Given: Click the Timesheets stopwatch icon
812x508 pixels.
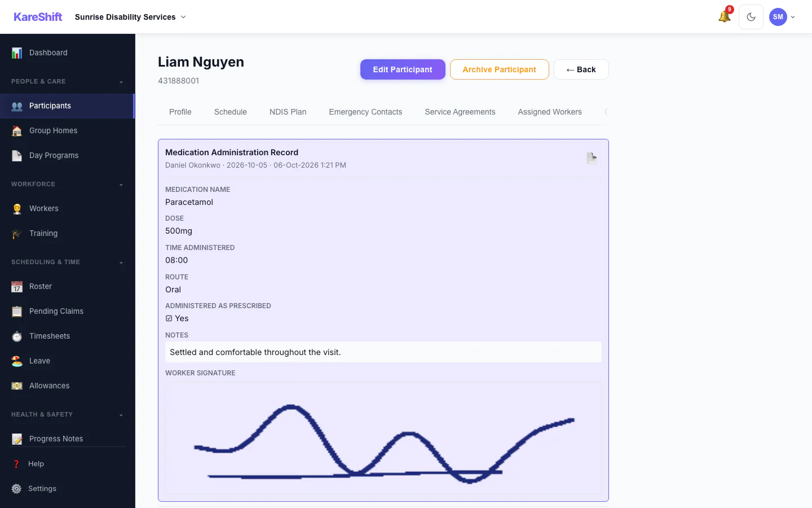Looking at the screenshot, I should [x=17, y=336].
